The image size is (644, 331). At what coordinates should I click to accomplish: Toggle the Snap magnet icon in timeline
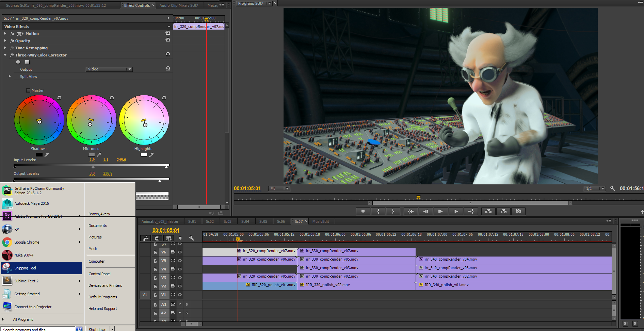click(x=157, y=238)
